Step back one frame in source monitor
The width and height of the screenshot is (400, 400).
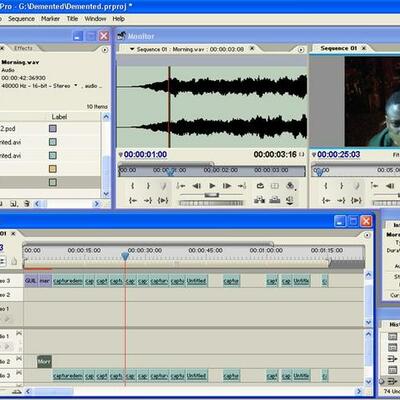(x=196, y=186)
